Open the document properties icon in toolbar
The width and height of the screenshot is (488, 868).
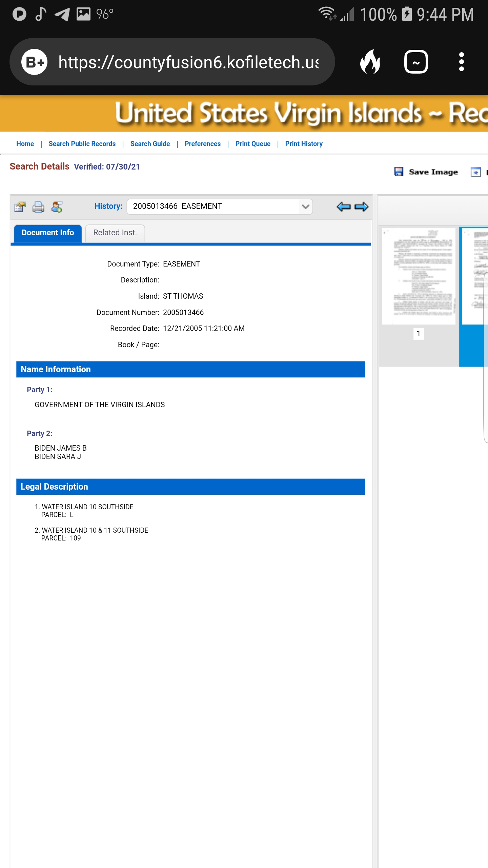[x=20, y=207]
